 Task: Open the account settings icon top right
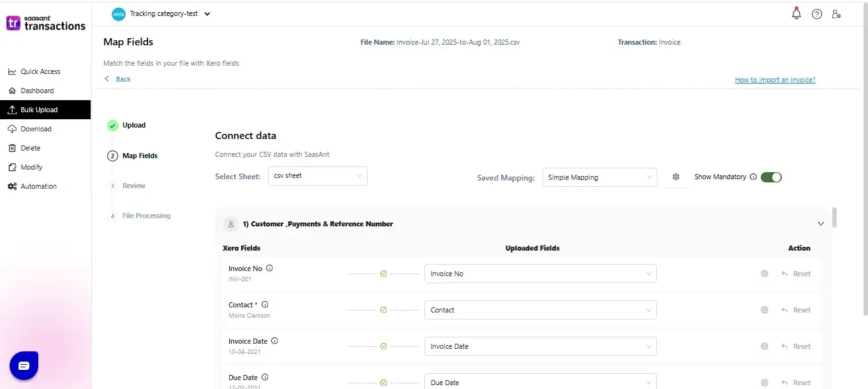(837, 13)
